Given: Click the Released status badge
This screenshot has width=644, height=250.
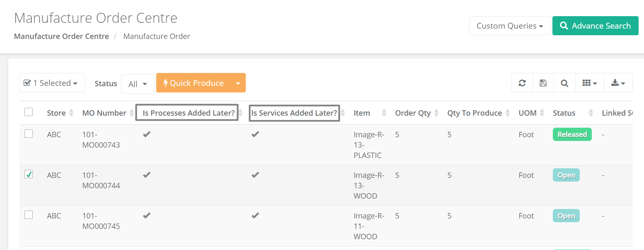Looking at the screenshot, I should pos(572,134).
